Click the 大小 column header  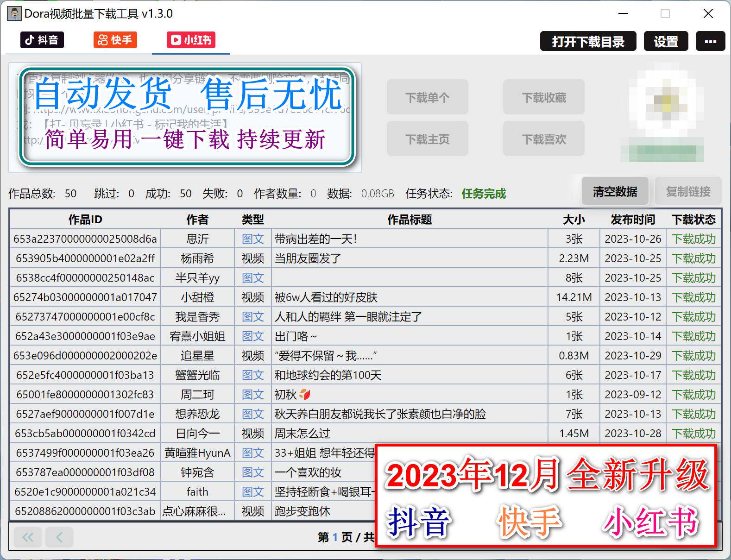574,220
